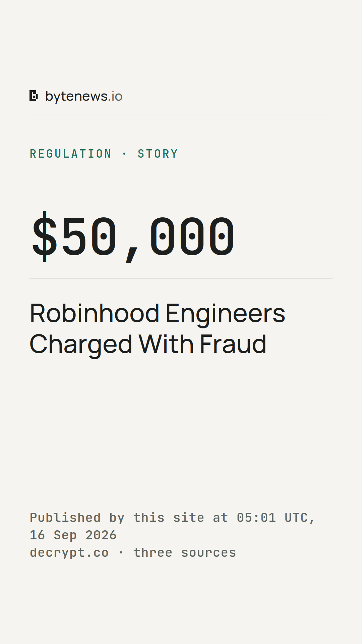The image size is (362, 644).
Task: Click the bytenews logo icon
Action: pos(34,96)
